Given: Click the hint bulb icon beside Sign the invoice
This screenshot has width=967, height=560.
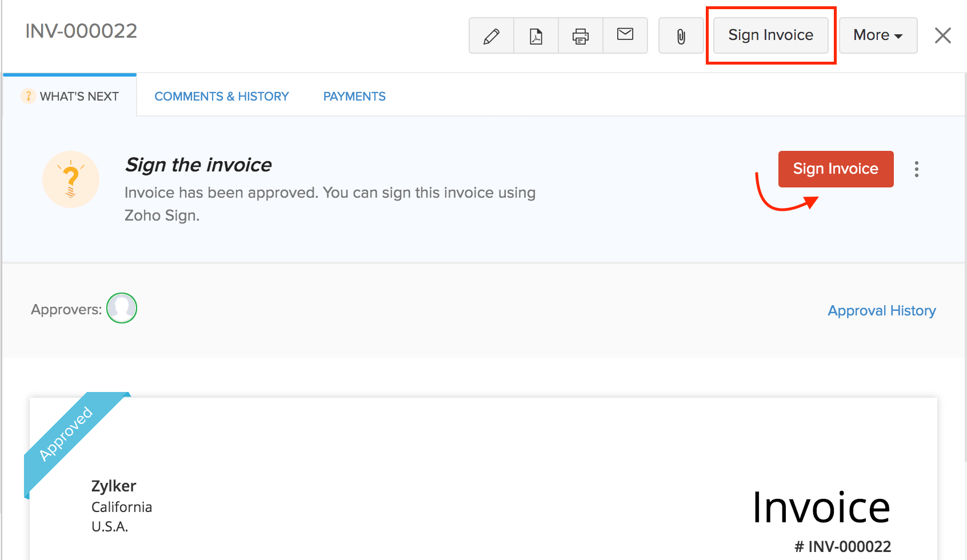Looking at the screenshot, I should (x=71, y=179).
